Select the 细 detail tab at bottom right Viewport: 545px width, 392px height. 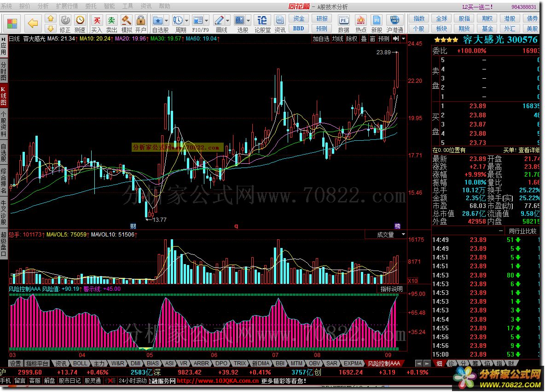click(x=439, y=363)
